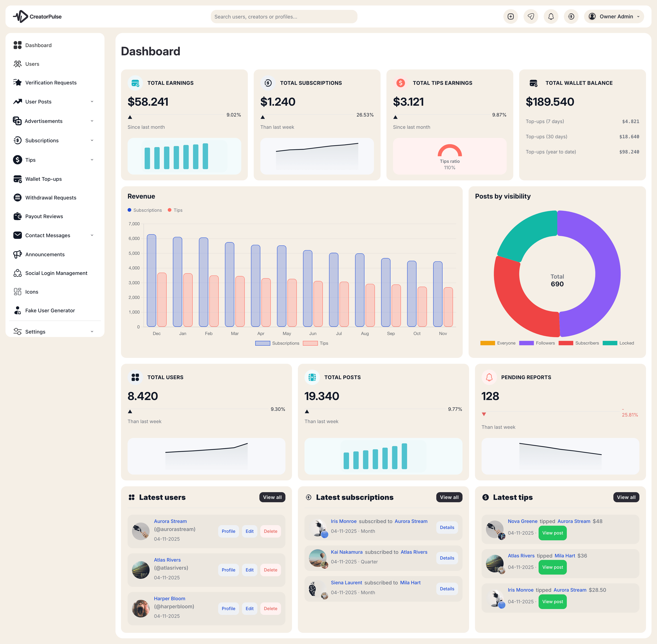657x644 pixels.
Task: Expand the User Posts submenu chevron
Action: coord(92,102)
